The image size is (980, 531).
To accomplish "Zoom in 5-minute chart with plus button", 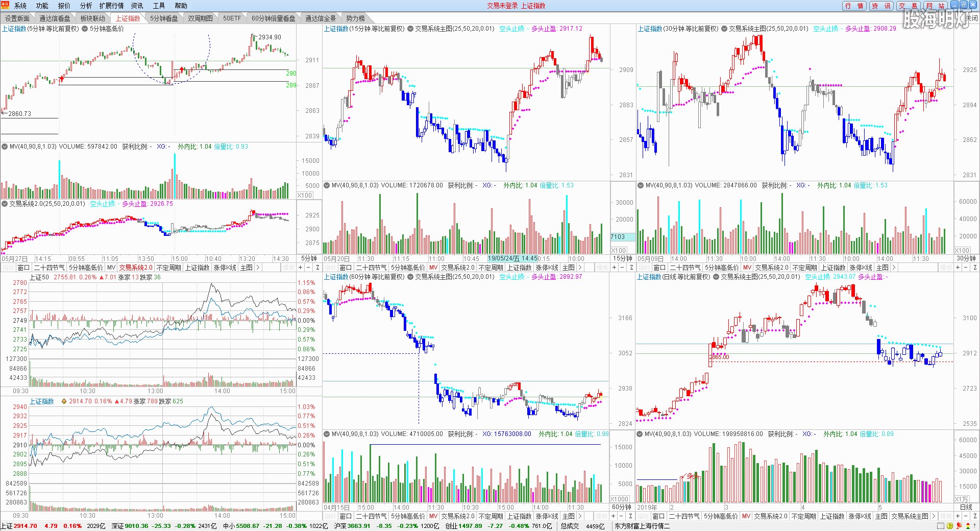I will [x=300, y=268].
